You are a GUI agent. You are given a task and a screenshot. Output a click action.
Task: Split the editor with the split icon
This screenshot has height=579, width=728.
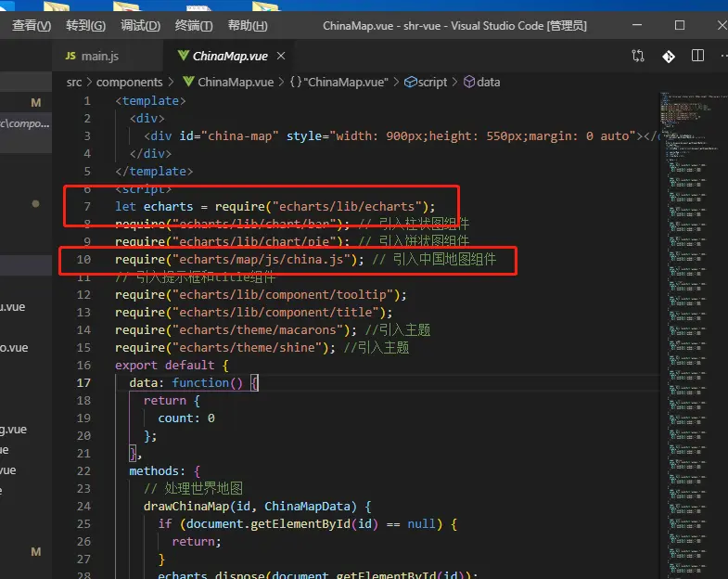coord(697,57)
